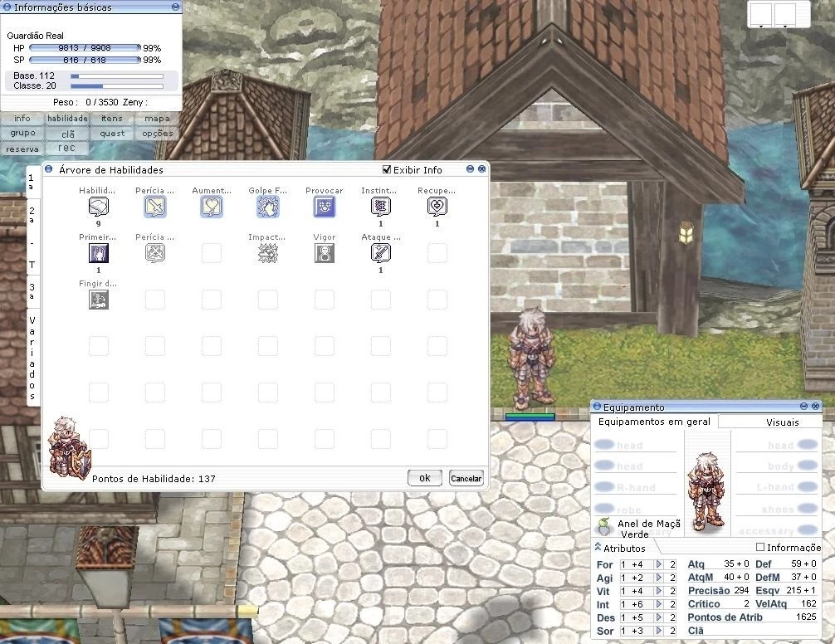Click the Perícia skill icon beside Aument...
Screen dimensions: 835x644
tap(155, 207)
